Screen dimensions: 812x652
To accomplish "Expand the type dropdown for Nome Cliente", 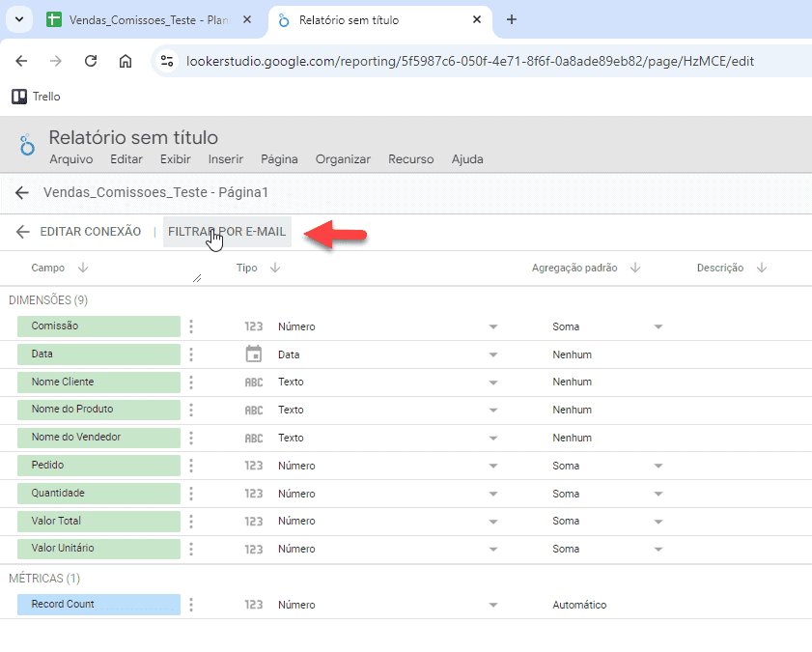I will (493, 383).
